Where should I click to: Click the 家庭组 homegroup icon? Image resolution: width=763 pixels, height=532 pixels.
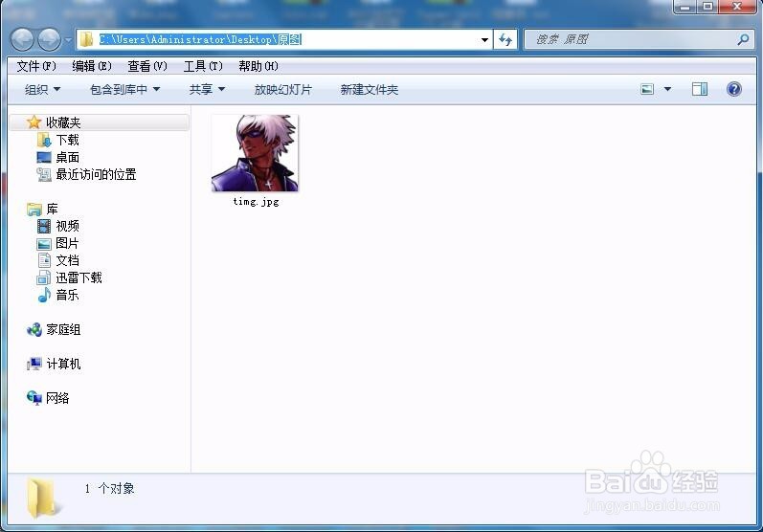[34, 330]
